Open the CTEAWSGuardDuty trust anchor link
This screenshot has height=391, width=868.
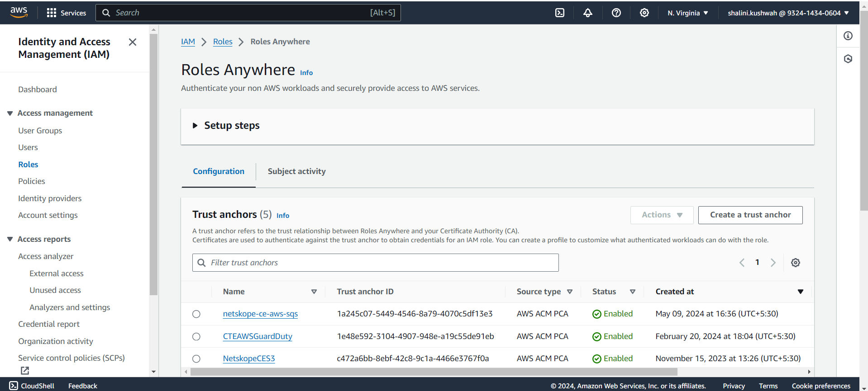coord(258,336)
